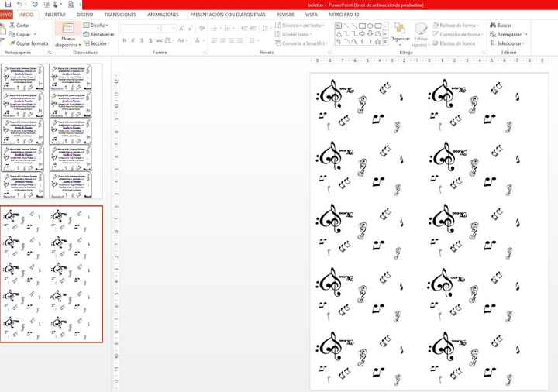
Task: Toggle underline (S) formatting
Action: [x=142, y=40]
